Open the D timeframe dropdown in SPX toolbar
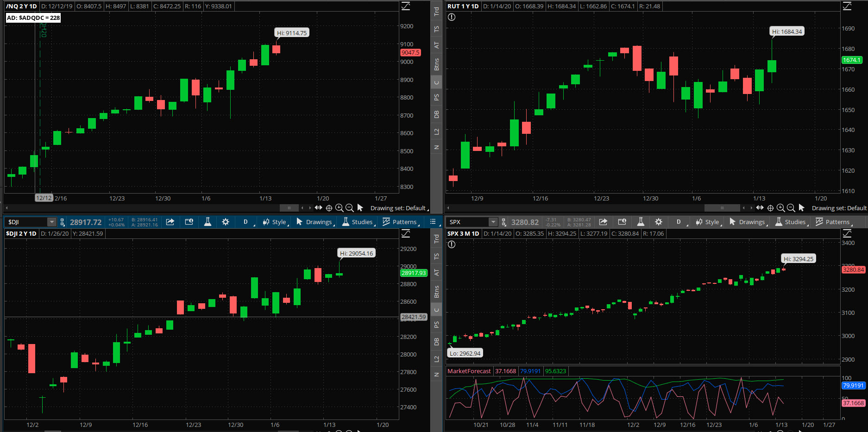Screen dimensions: 868x432 coord(680,222)
